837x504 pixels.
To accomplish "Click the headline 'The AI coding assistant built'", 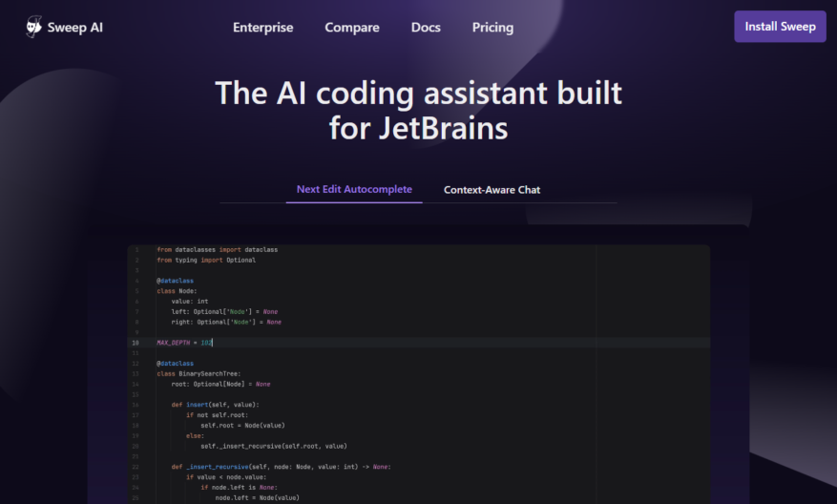I will click(418, 94).
